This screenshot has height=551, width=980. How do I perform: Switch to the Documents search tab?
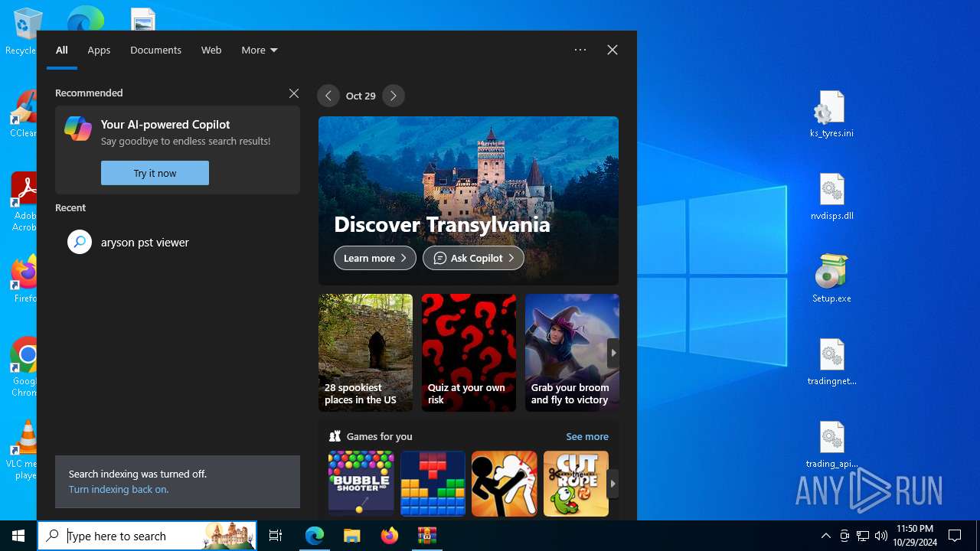tap(155, 50)
